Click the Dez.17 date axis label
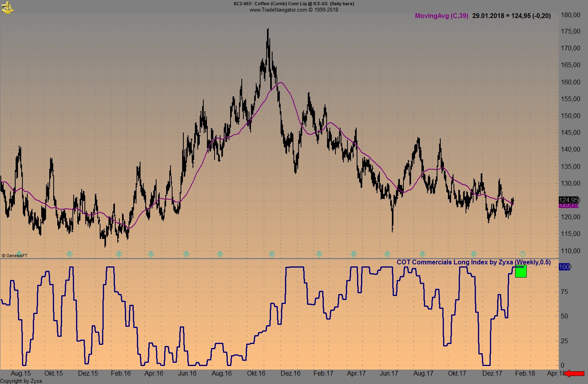This screenshot has width=588, height=384. pyautogui.click(x=492, y=374)
